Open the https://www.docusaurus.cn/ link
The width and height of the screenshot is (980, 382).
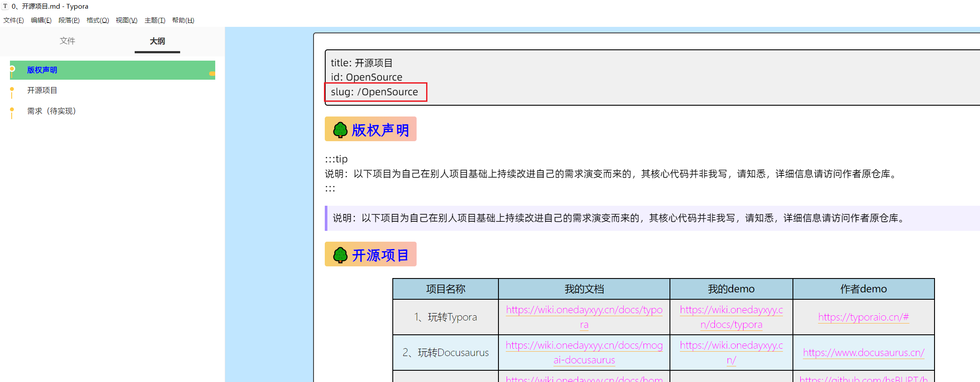pyautogui.click(x=864, y=353)
